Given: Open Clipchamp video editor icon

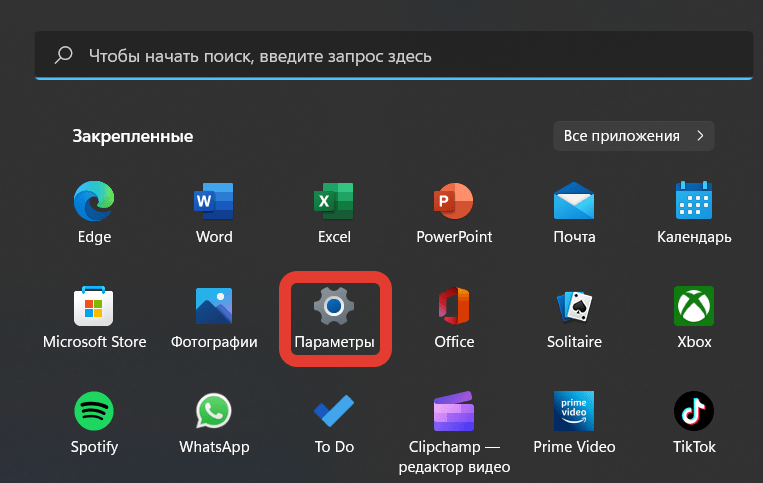Looking at the screenshot, I should [x=454, y=411].
